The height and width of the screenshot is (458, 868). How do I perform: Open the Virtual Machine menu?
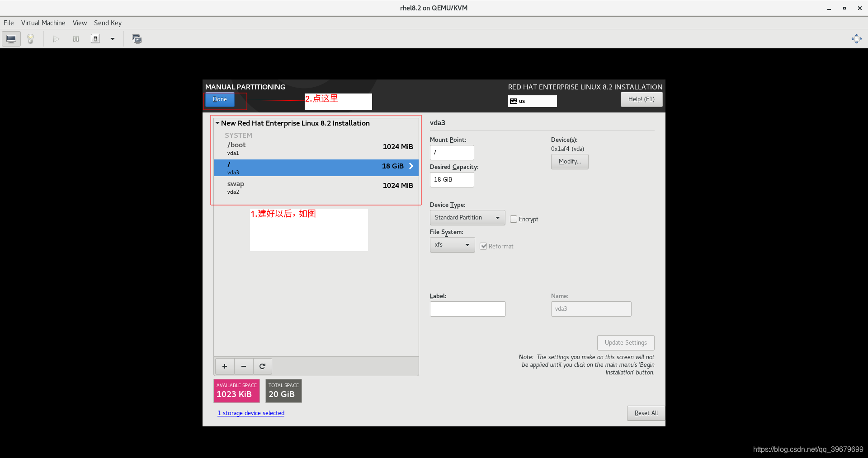43,23
